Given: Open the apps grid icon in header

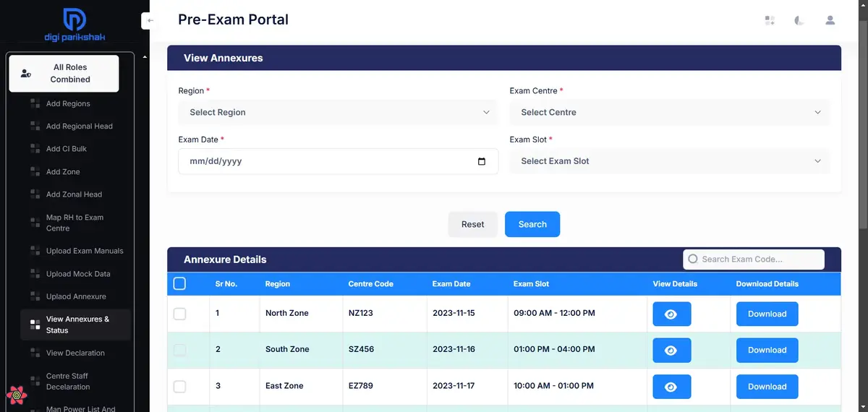Looking at the screenshot, I should pyautogui.click(x=770, y=20).
